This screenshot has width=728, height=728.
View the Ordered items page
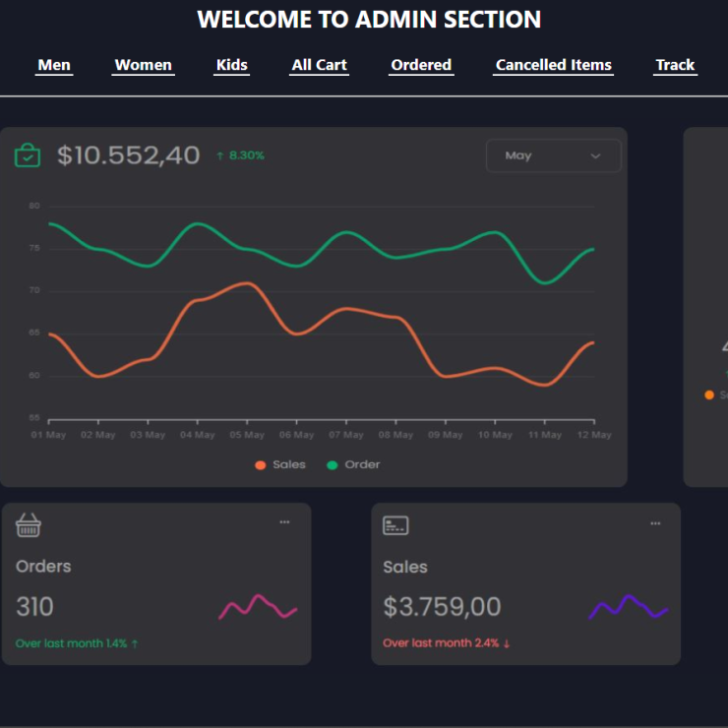click(421, 65)
